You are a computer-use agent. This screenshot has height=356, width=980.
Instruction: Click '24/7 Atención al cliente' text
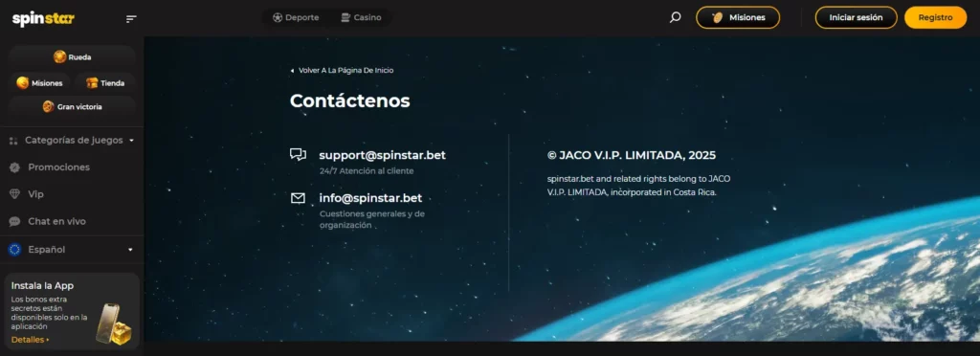367,170
